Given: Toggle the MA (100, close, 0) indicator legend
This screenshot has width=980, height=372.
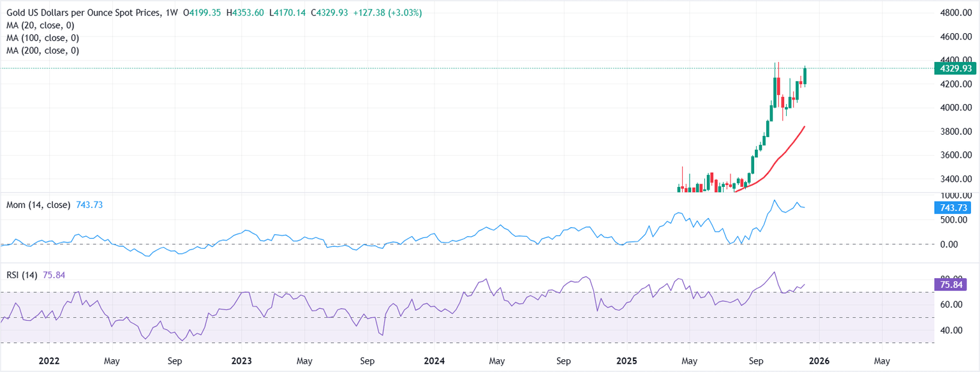Looking at the screenshot, I should (41, 38).
